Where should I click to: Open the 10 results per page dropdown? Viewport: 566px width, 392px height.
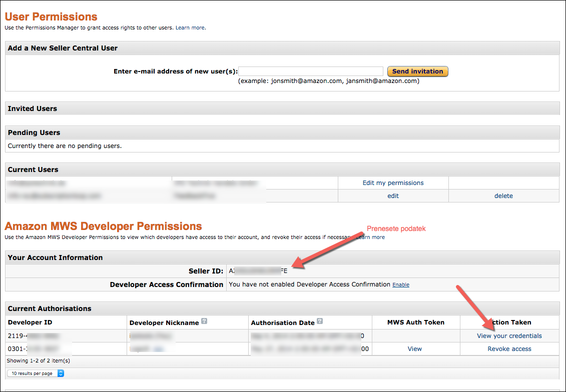click(36, 373)
